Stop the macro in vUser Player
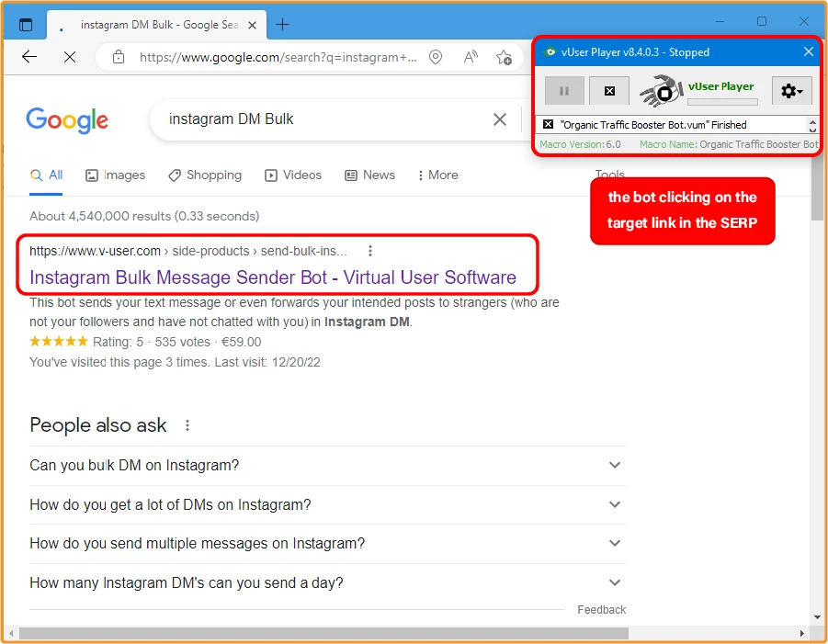The height and width of the screenshot is (644, 828). pos(609,91)
